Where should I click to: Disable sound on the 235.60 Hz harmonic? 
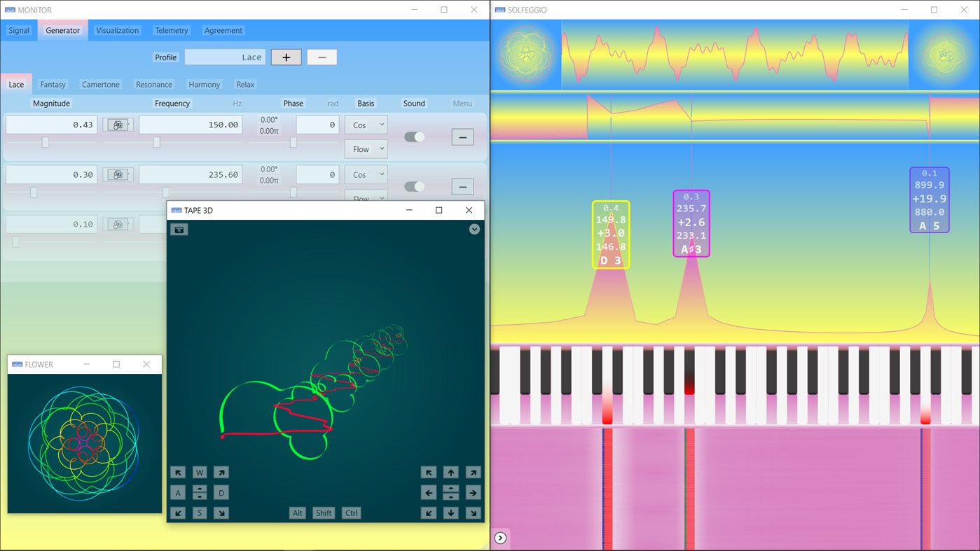413,186
